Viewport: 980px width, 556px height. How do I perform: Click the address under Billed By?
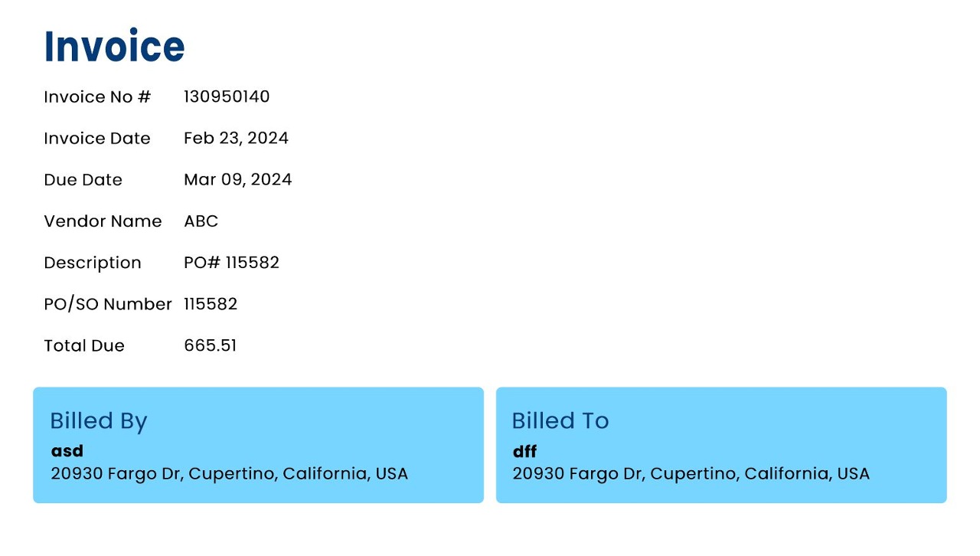(229, 474)
